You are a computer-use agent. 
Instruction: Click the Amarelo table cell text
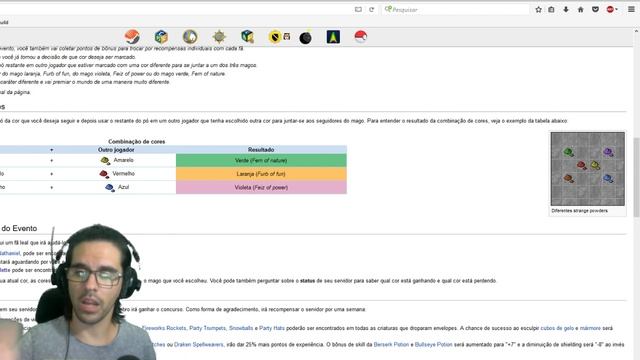(124, 160)
